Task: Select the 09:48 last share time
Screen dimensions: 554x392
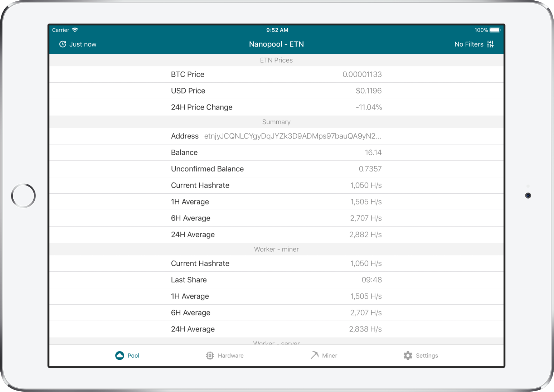Action: pos(372,280)
